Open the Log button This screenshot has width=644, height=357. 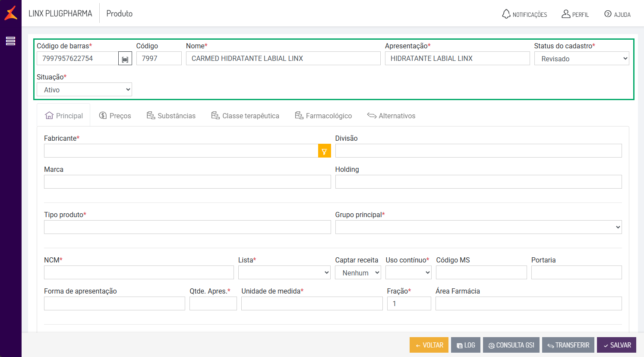466,345
